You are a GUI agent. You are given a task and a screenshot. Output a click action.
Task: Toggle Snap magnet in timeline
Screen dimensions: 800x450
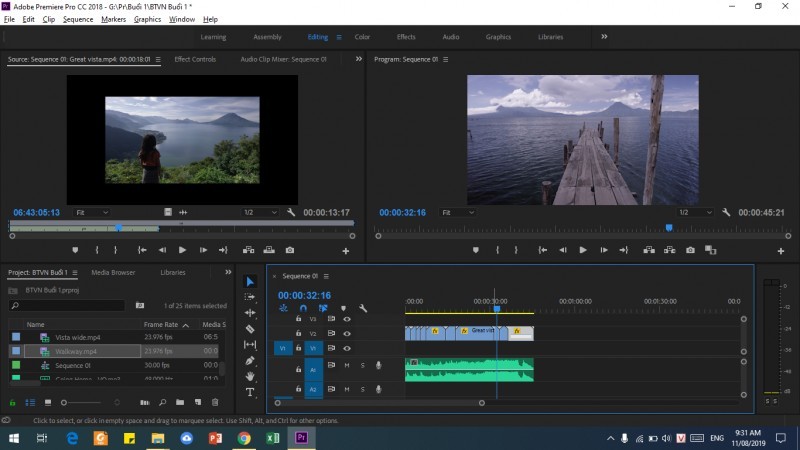pos(303,308)
